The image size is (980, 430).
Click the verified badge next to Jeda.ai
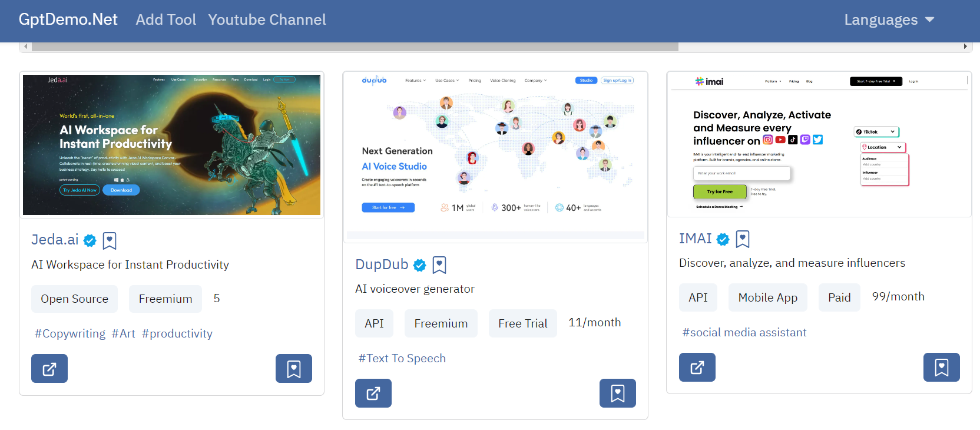(x=90, y=240)
